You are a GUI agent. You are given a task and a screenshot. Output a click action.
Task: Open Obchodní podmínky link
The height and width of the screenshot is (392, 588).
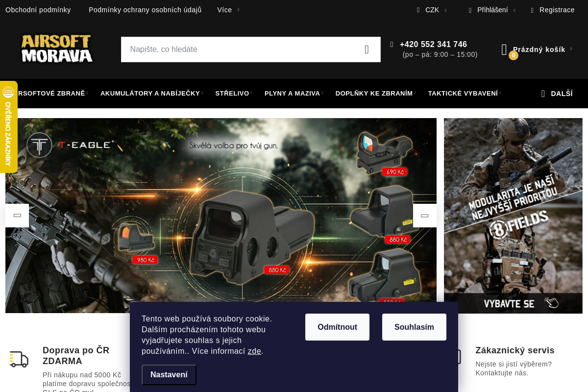[x=38, y=10]
